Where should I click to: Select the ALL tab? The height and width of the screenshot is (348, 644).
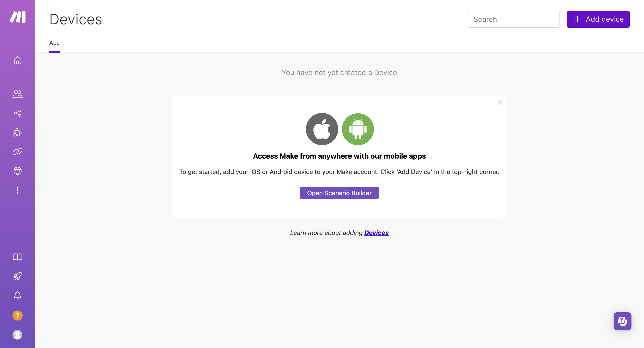click(54, 43)
